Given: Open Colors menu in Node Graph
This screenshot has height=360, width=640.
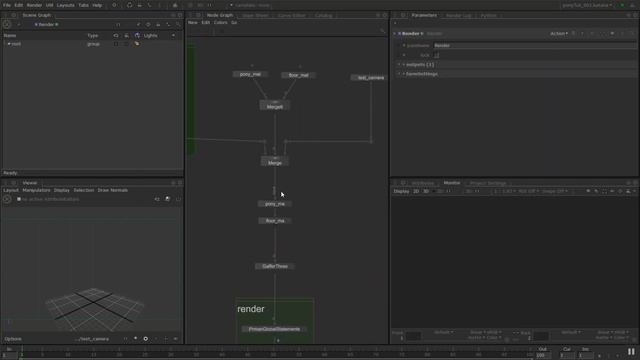Looking at the screenshot, I should [220, 23].
